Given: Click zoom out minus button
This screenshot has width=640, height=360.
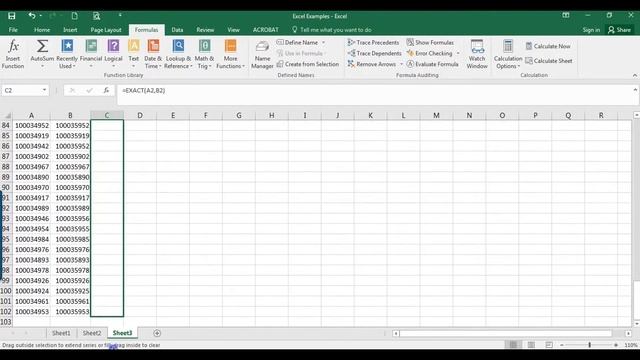Looking at the screenshot, I should click(562, 345).
